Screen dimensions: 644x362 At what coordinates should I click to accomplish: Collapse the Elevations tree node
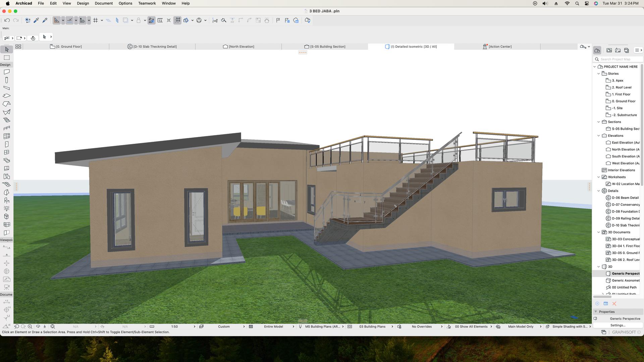[599, 136]
